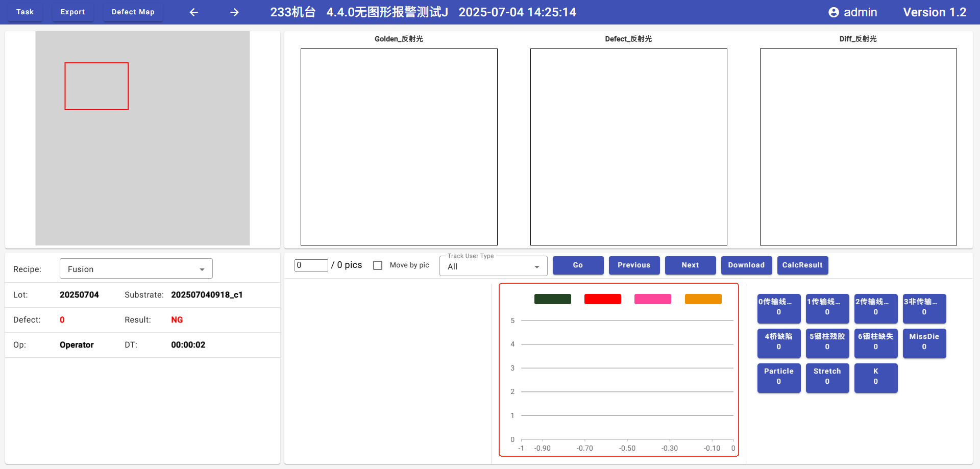
Task: Click the CalcResult button
Action: (x=802, y=265)
